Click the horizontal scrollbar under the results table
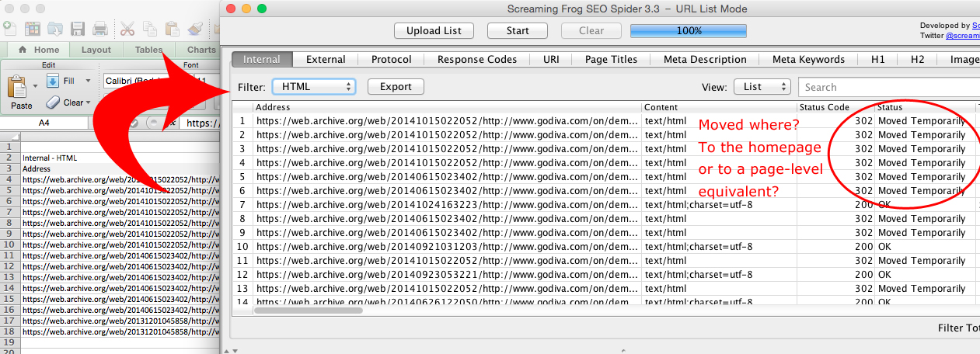Image resolution: width=980 pixels, height=354 pixels. pyautogui.click(x=308, y=310)
